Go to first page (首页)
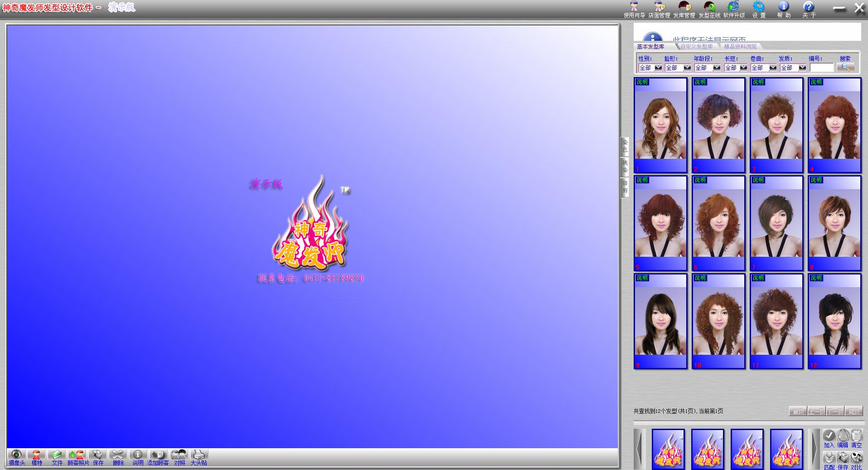This screenshot has width=868, height=470. pos(798,411)
